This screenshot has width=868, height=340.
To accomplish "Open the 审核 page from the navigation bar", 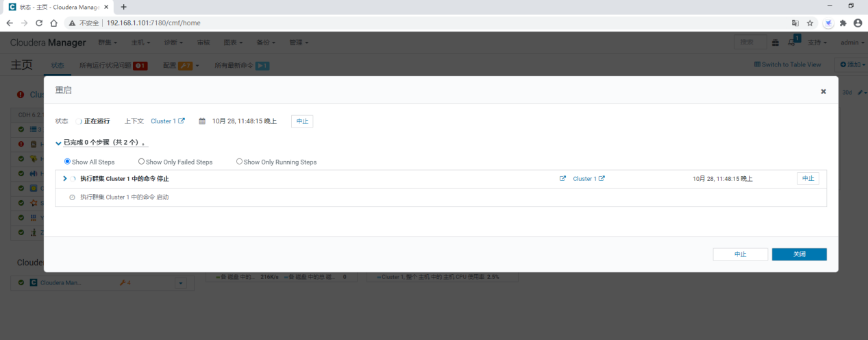I will (203, 42).
